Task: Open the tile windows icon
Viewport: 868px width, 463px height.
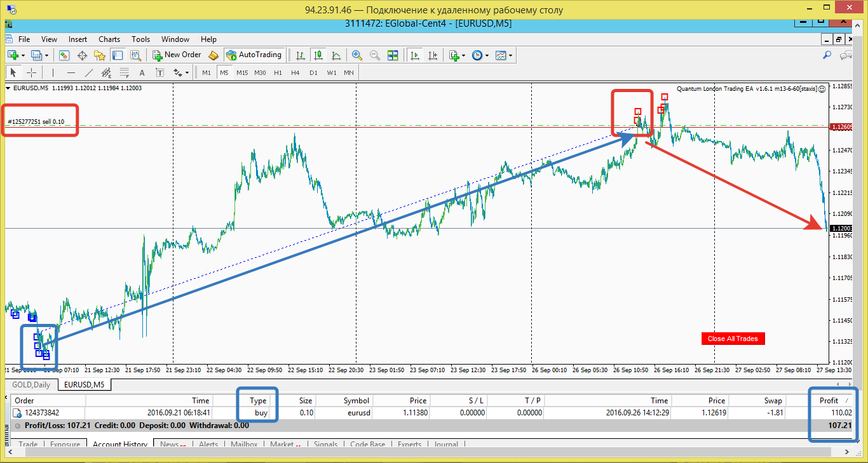Action: coord(393,55)
